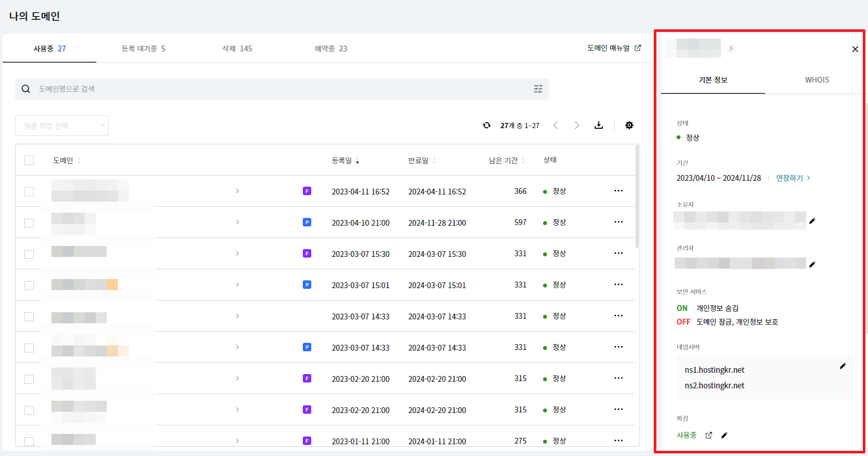This screenshot has height=456, width=868.
Task: Check the 2023-03-07 14:33 row without a badge
Action: point(29,316)
